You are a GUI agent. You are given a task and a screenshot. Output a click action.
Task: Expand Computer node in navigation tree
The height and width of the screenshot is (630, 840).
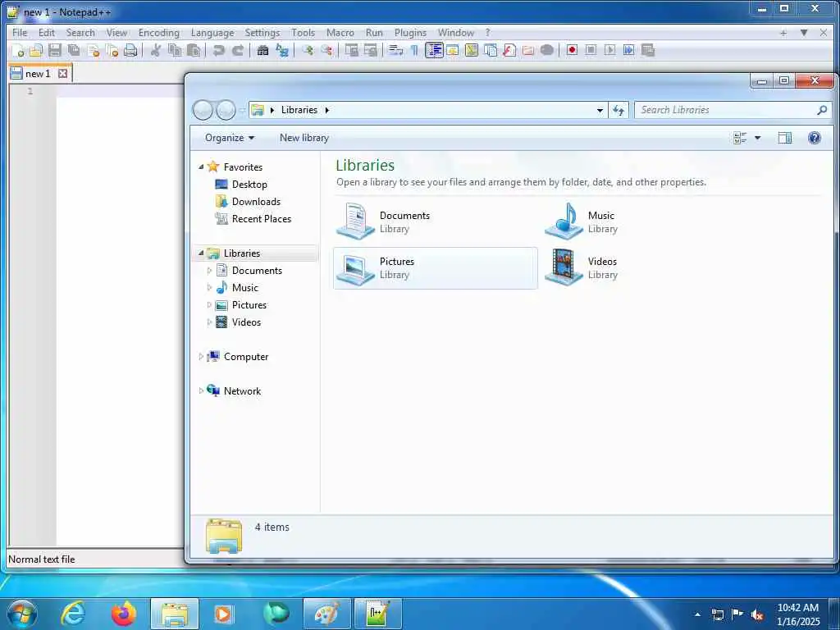point(201,357)
